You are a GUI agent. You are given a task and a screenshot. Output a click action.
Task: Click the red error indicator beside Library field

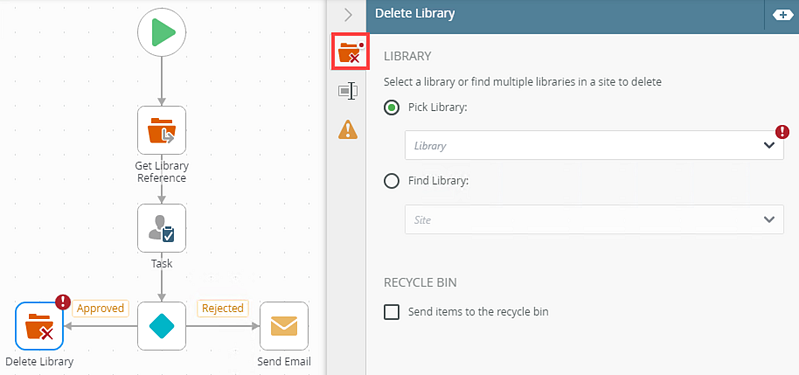click(782, 132)
